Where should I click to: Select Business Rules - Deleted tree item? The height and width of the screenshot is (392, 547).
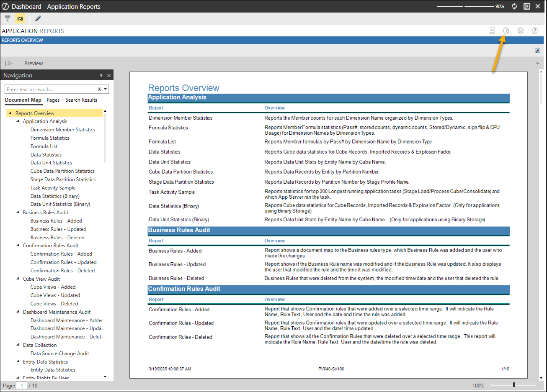[x=57, y=238]
